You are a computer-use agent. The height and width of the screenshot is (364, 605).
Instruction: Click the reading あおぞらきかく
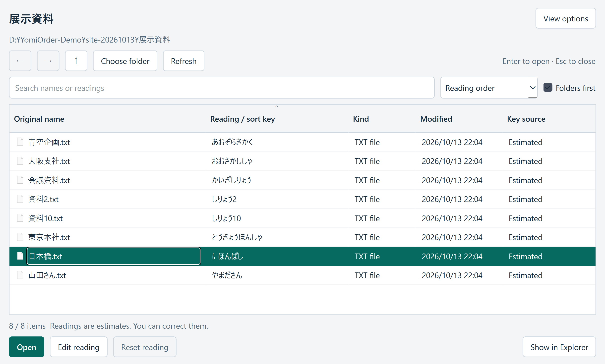point(233,142)
